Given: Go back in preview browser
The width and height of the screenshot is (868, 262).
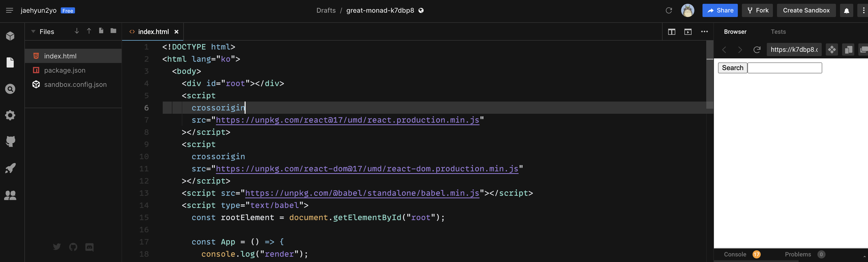Looking at the screenshot, I should coord(724,50).
